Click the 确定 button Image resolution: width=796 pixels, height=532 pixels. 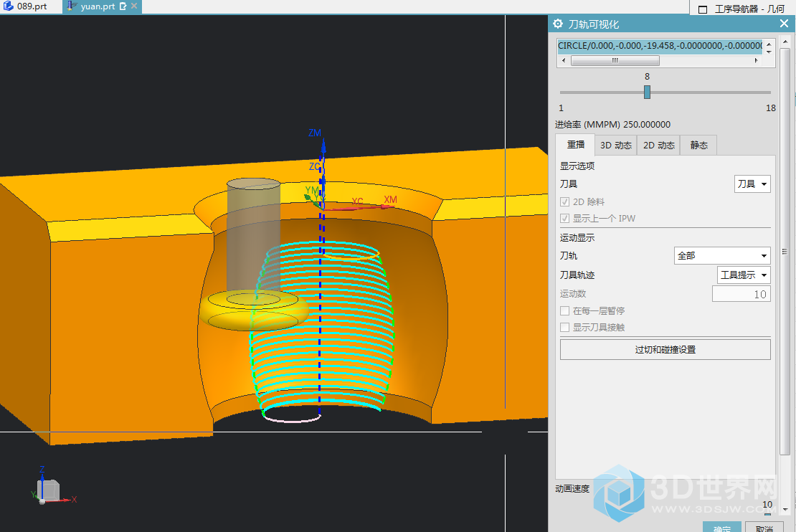[x=722, y=527]
